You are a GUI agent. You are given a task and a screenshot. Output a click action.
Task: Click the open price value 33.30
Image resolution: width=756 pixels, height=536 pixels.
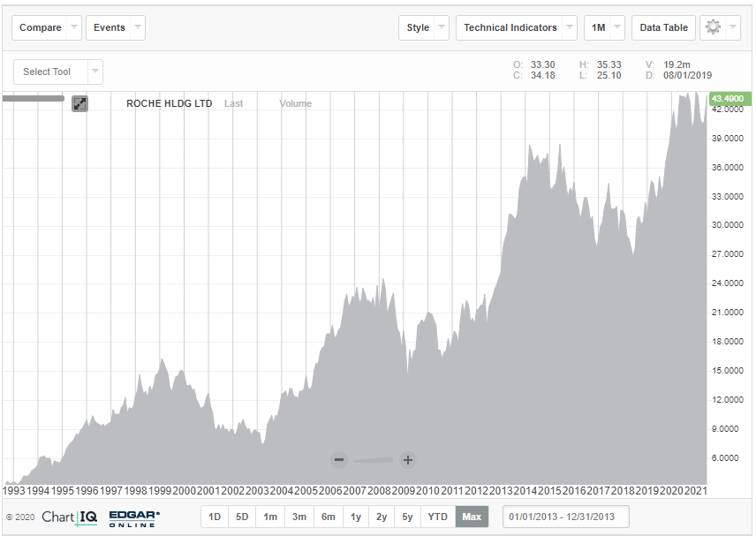[543, 64]
